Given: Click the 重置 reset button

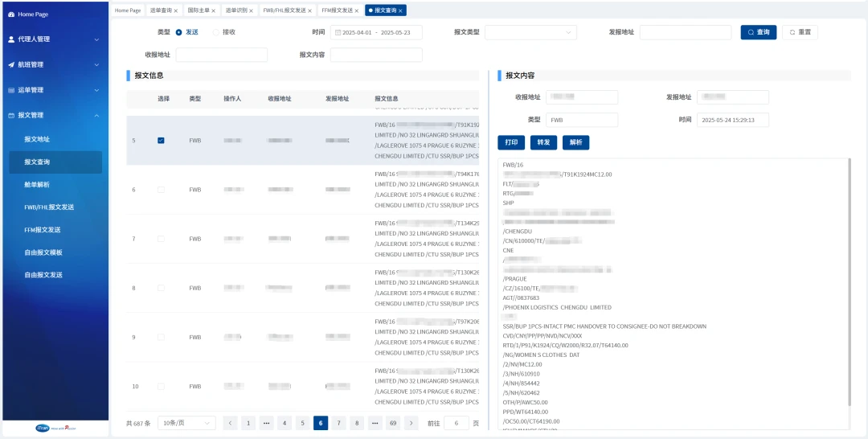Looking at the screenshot, I should 800,33.
